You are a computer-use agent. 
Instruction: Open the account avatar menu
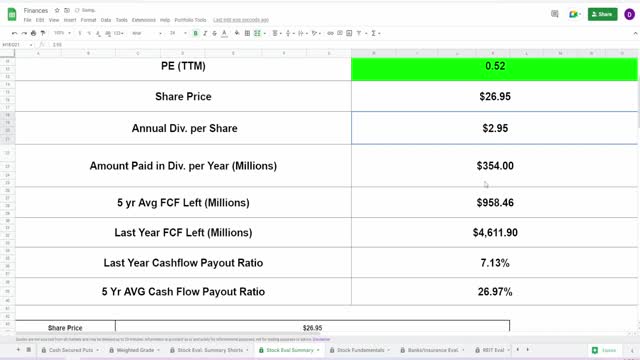(629, 14)
